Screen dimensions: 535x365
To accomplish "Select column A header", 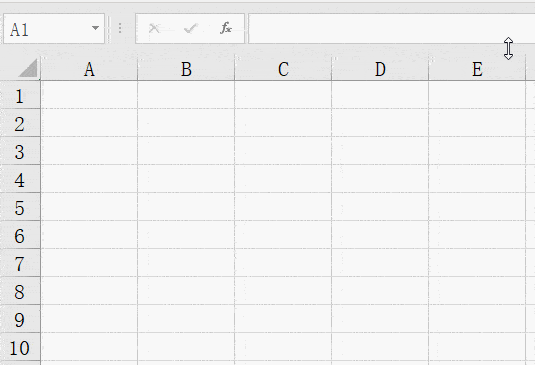I will point(89,70).
